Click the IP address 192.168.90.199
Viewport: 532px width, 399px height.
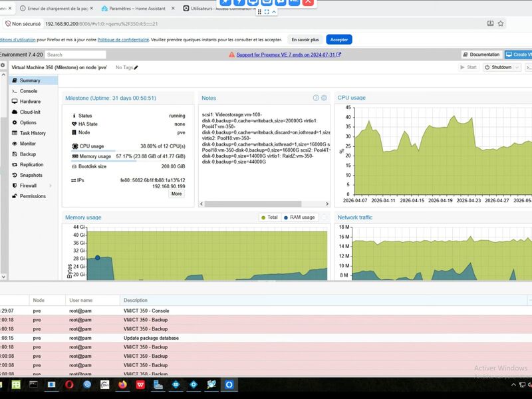pyautogui.click(x=169, y=186)
